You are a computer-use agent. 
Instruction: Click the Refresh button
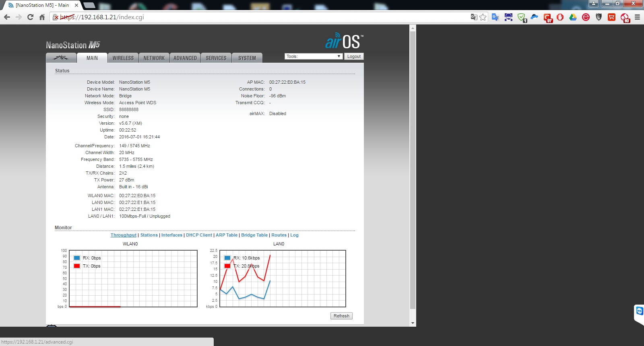(341, 316)
